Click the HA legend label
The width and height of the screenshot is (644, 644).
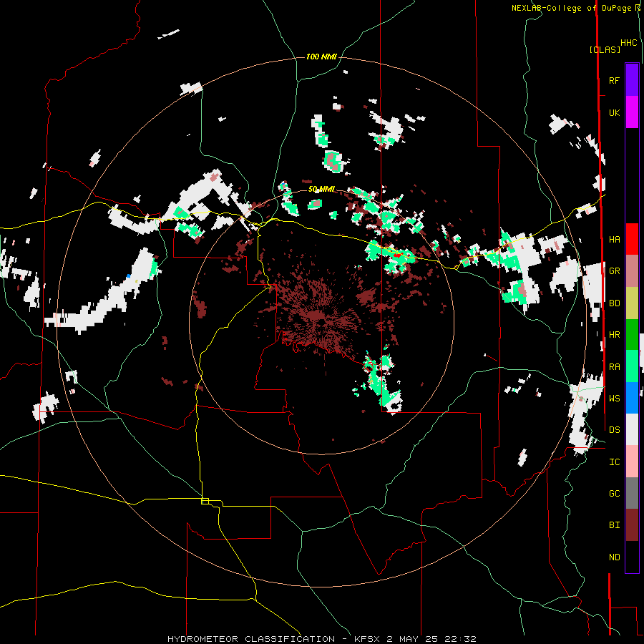(x=614, y=239)
